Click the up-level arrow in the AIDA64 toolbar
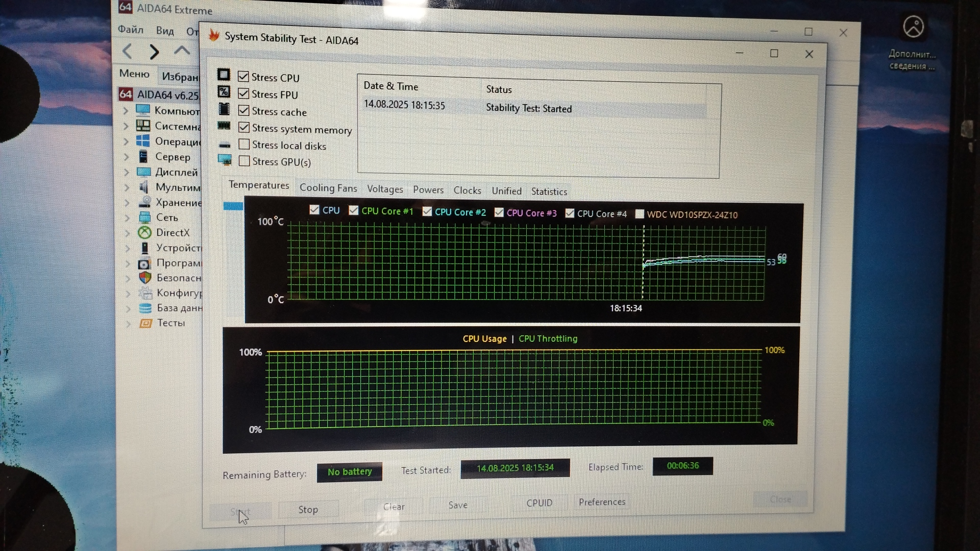This screenshot has height=551, width=980. [x=182, y=50]
